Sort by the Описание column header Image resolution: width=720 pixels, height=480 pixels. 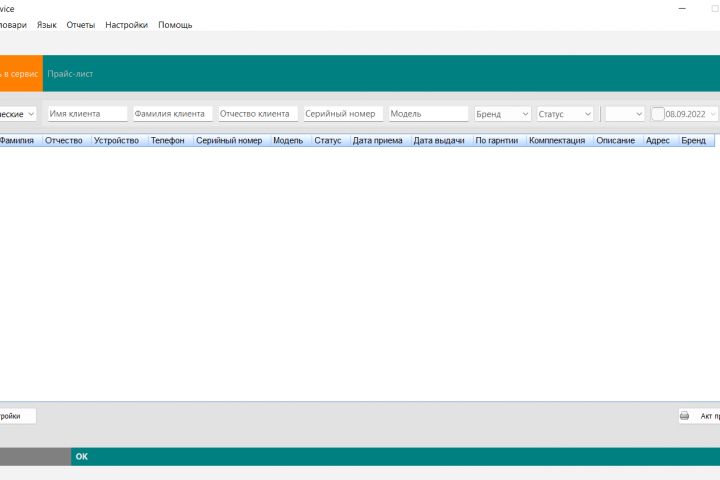click(x=618, y=141)
